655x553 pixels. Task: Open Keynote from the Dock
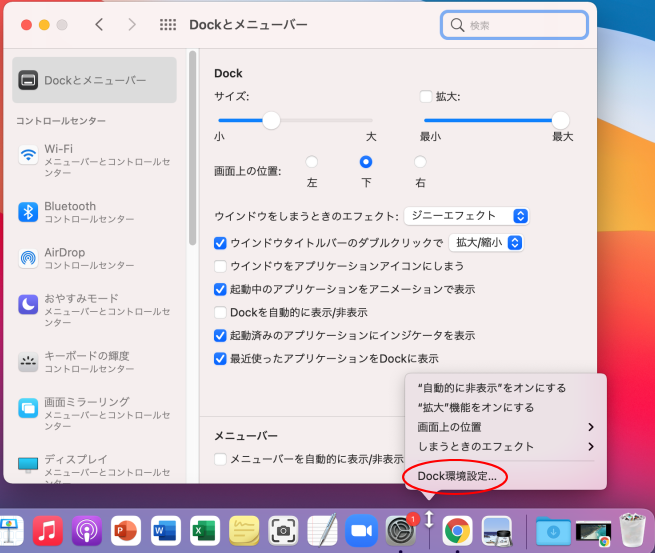tap(9, 530)
